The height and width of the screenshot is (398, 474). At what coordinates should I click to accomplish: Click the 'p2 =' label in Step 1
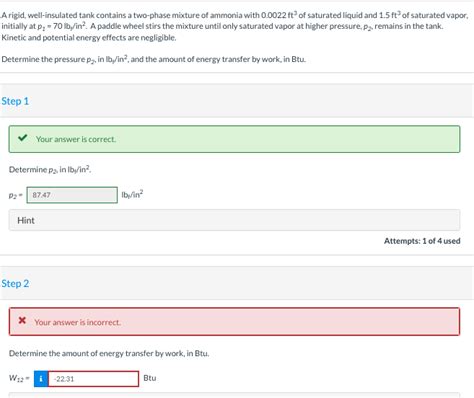(x=16, y=195)
